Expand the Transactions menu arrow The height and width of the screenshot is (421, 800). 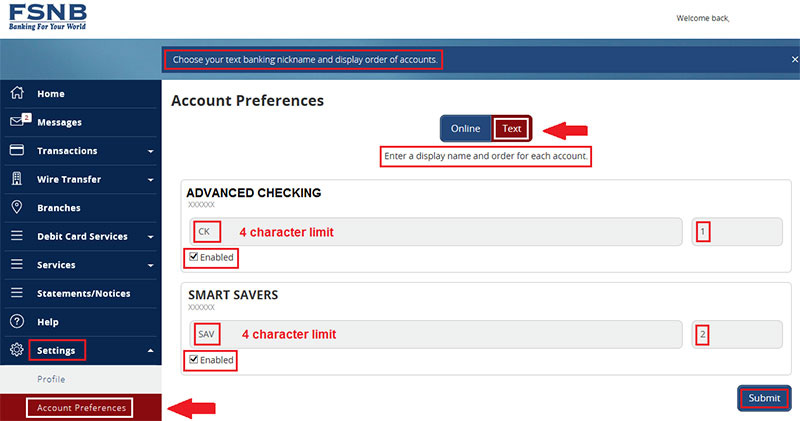pyautogui.click(x=151, y=152)
